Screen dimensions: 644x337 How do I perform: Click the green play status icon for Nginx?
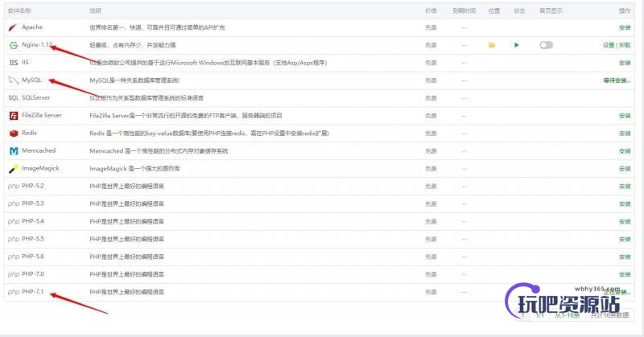[517, 45]
